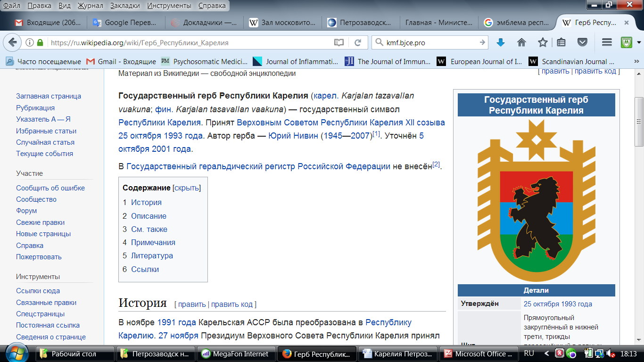Open the Файл menu

[11, 6]
